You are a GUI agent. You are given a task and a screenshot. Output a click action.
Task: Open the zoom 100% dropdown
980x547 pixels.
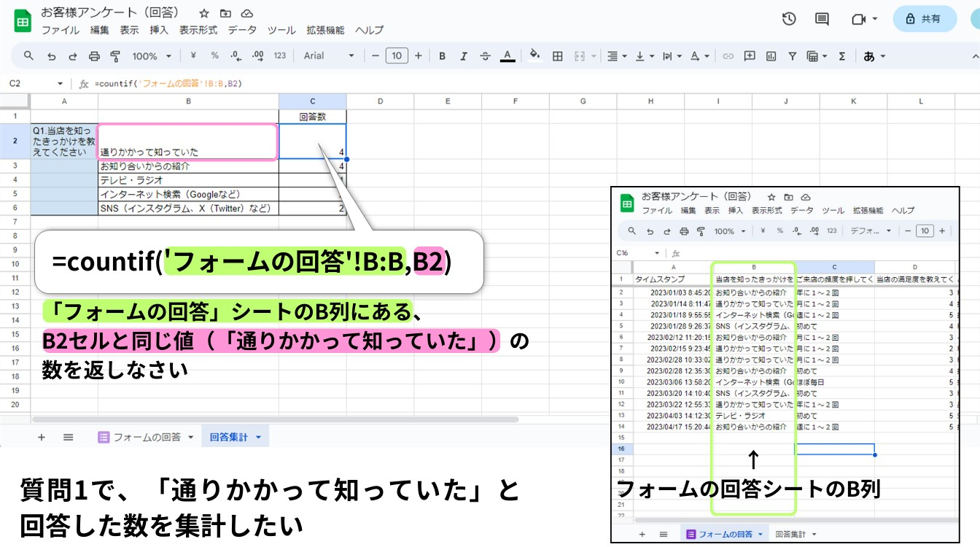[x=152, y=56]
